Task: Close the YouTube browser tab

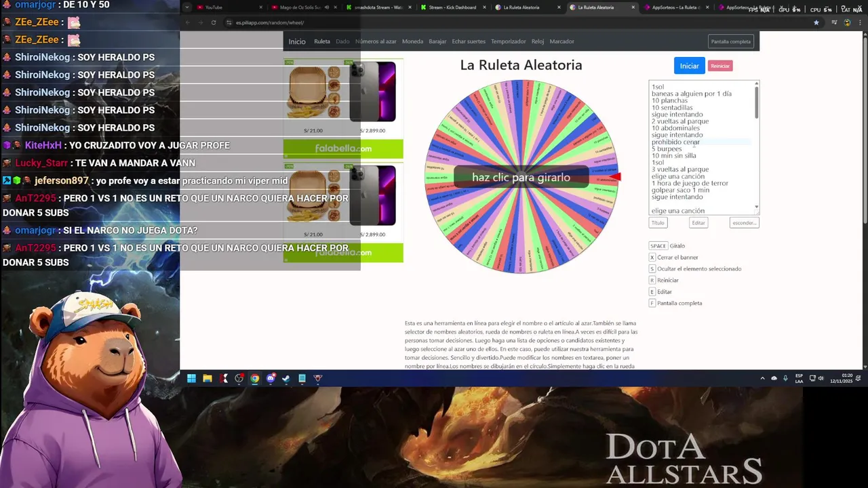Action: click(260, 7)
